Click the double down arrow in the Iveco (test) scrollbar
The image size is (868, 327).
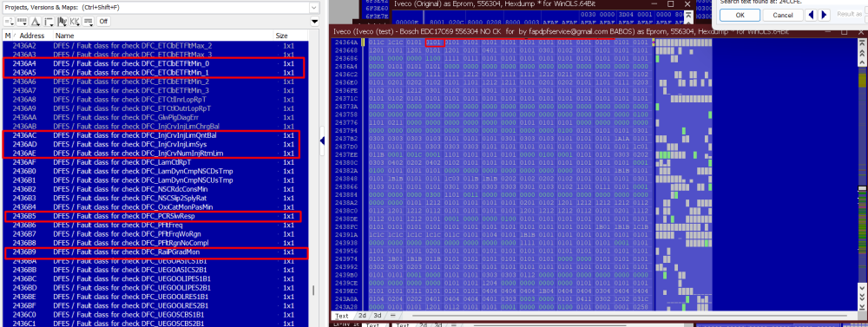pyautogui.click(x=862, y=298)
